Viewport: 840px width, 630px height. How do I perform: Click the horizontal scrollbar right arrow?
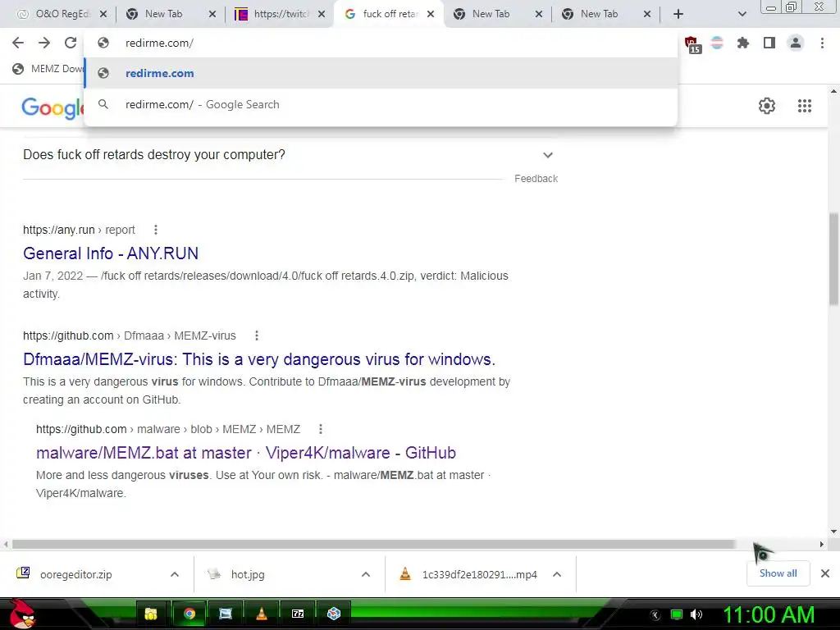click(821, 545)
